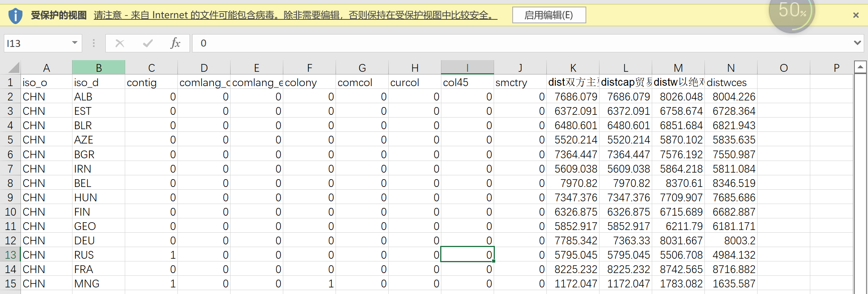This screenshot has height=294, width=868.
Task: Close the Protected View warning bar
Action: coord(856,15)
